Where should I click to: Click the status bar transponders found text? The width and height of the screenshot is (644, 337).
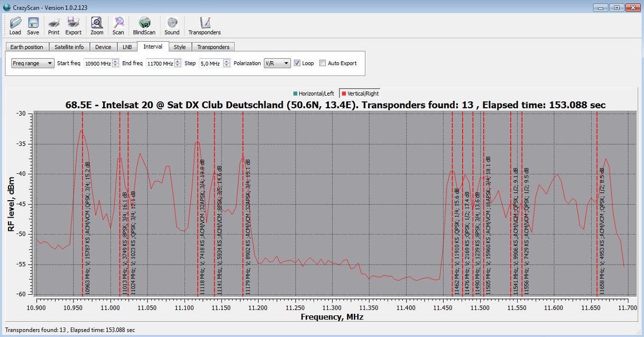pyautogui.click(x=70, y=330)
